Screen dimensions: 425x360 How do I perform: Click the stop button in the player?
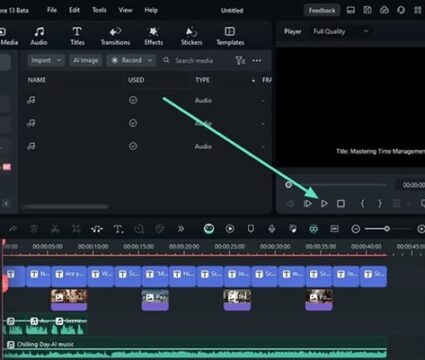click(x=341, y=203)
